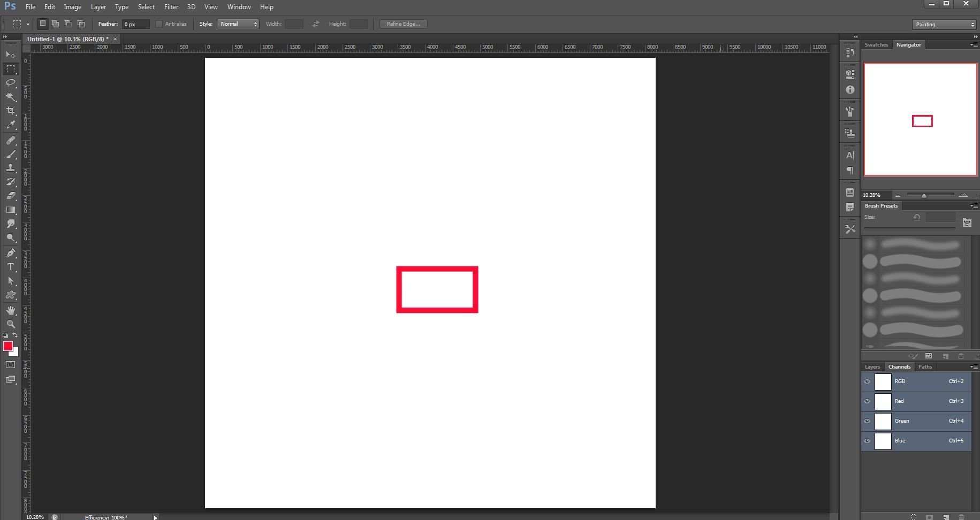This screenshot has width=980, height=520.
Task: Select the Magic Wand tool
Action: tap(11, 97)
